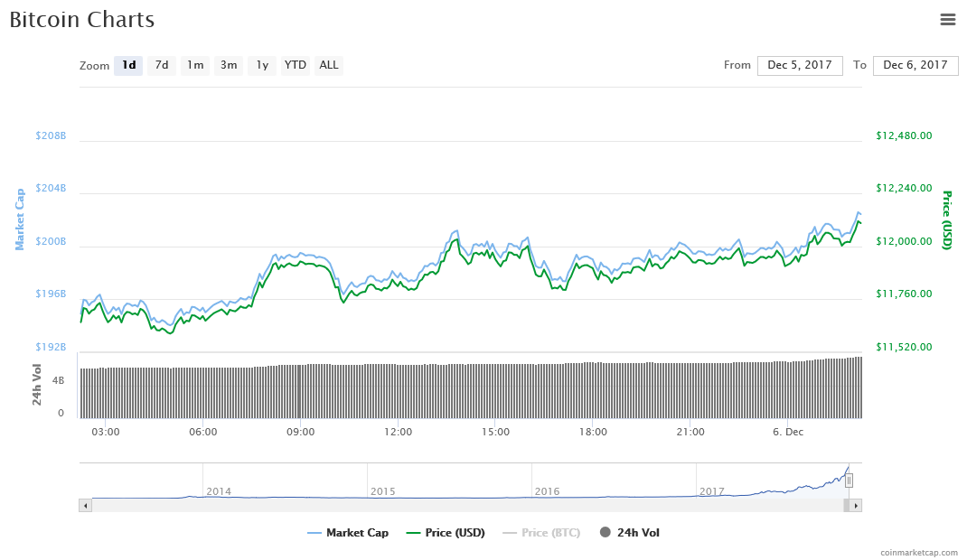Click the navigator scrollbar left arrow
The height and width of the screenshot is (560, 967).
[85, 506]
